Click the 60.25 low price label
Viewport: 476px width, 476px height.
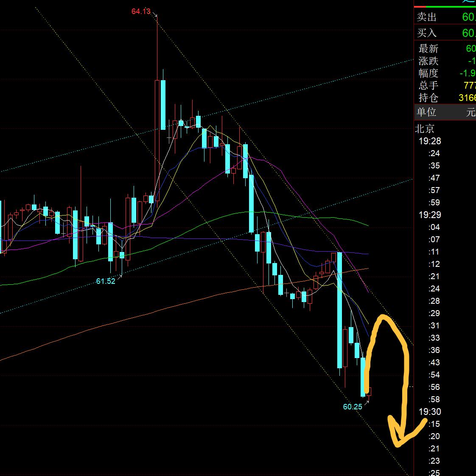point(353,406)
